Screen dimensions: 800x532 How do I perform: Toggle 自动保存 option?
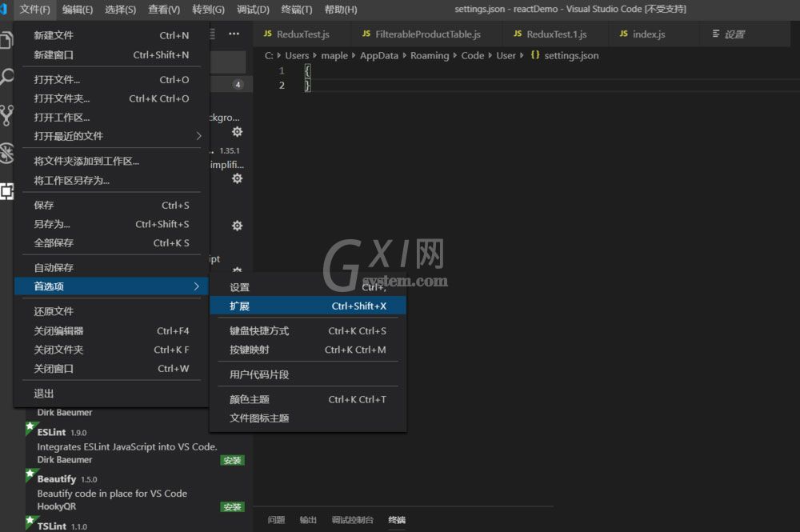click(111, 267)
